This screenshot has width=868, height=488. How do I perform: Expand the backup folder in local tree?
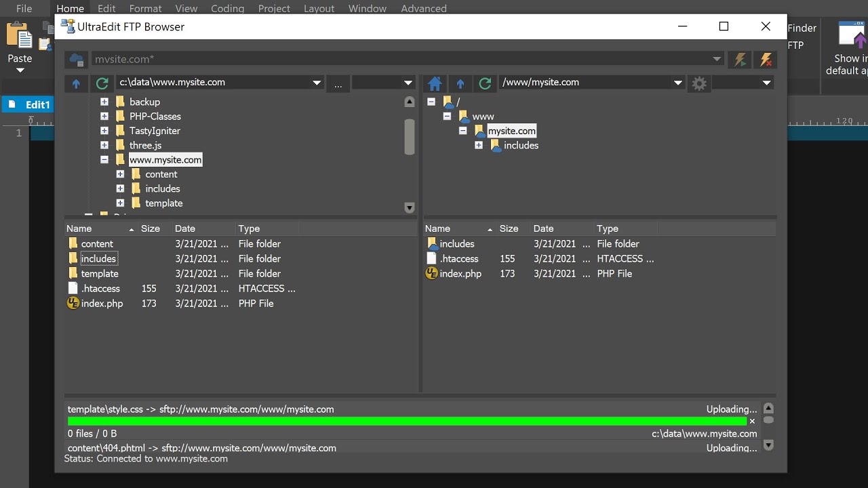(104, 102)
